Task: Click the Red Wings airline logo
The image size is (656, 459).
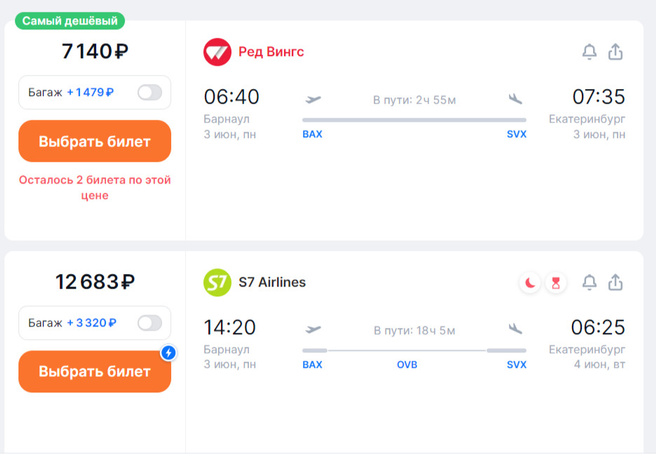Action: (x=217, y=52)
